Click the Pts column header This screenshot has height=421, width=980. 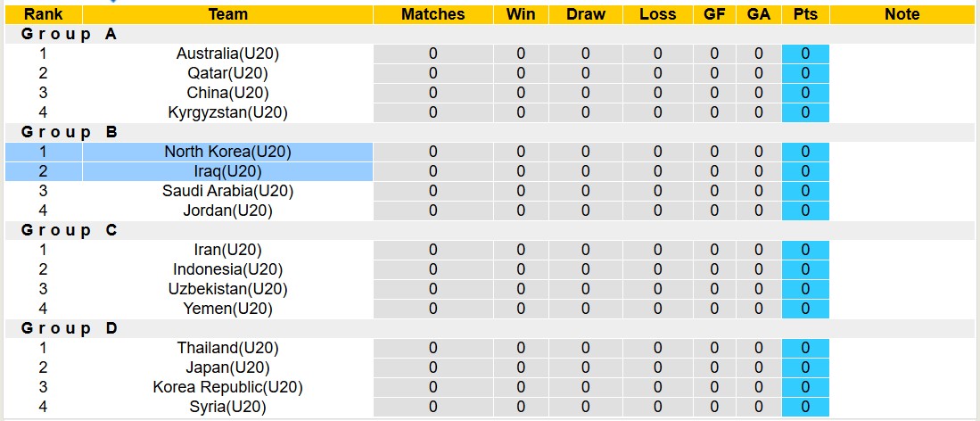point(805,14)
